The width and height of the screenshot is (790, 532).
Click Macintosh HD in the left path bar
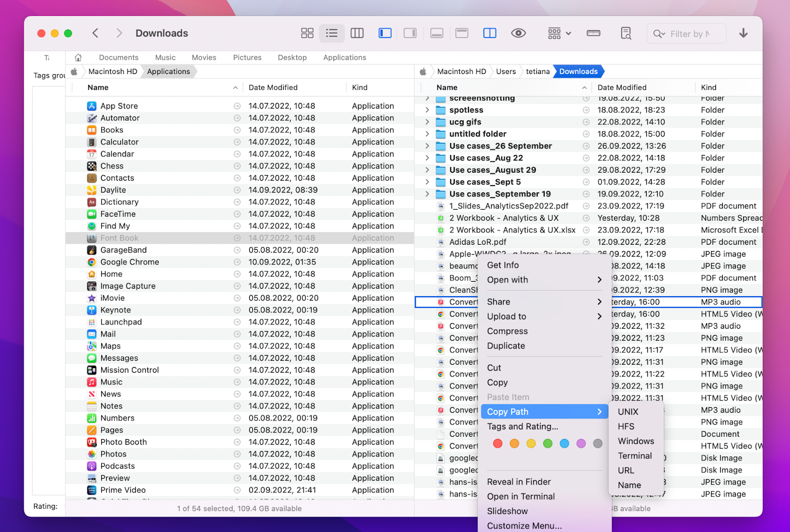tap(113, 72)
